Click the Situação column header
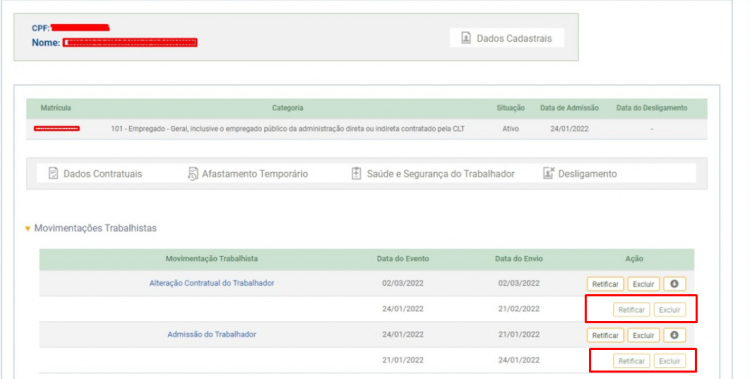Viewport: 750px width, 379px height. pos(510,108)
